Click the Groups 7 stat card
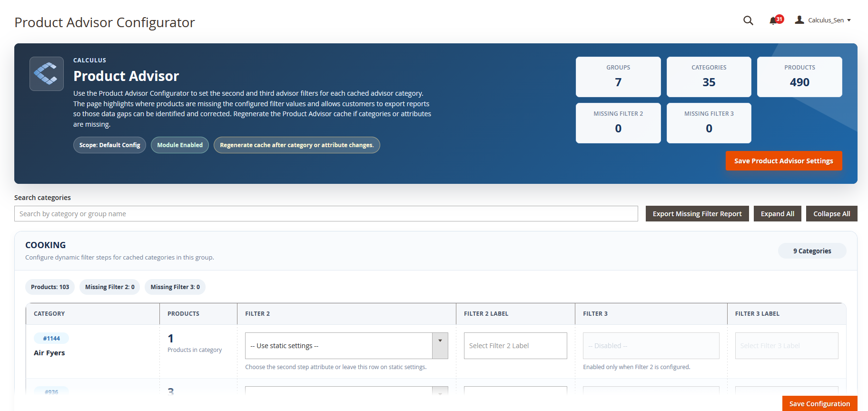Viewport: 868px width, 411px height. pos(618,77)
